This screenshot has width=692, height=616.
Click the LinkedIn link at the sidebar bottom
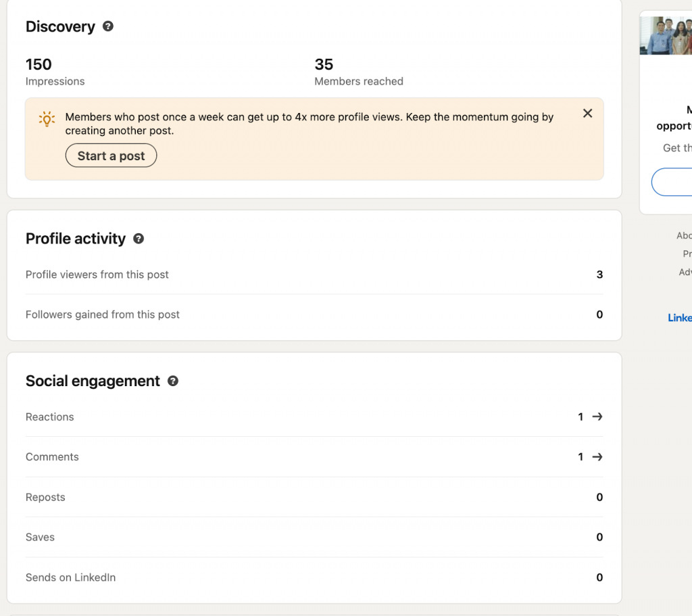pos(680,318)
